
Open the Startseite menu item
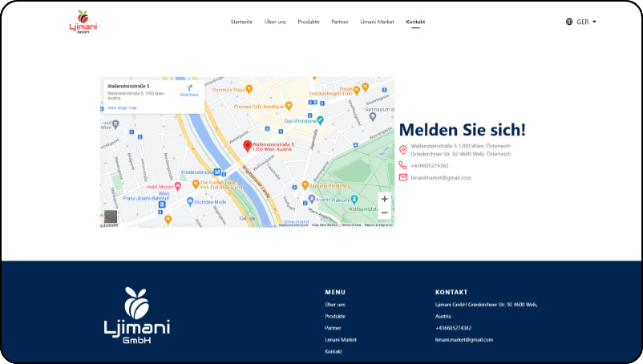pos(241,22)
